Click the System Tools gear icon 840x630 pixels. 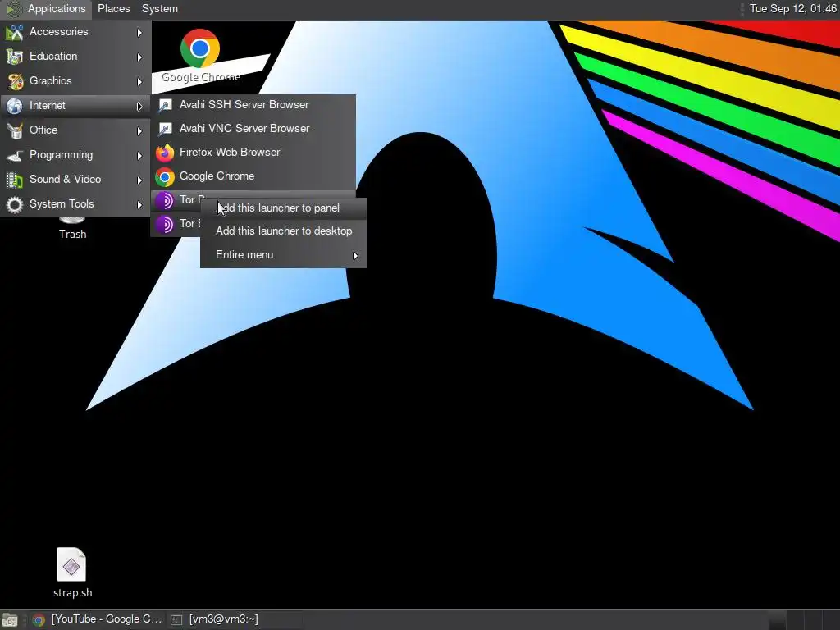pyautogui.click(x=15, y=204)
